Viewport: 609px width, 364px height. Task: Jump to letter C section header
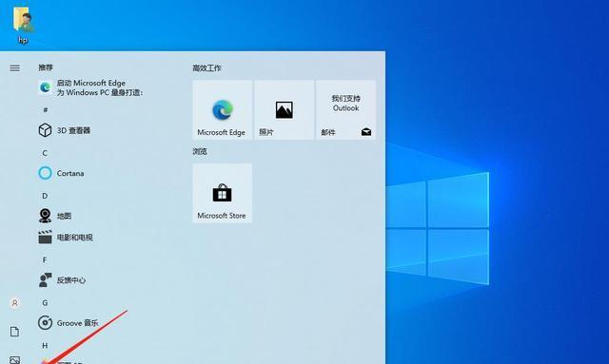pyautogui.click(x=45, y=153)
